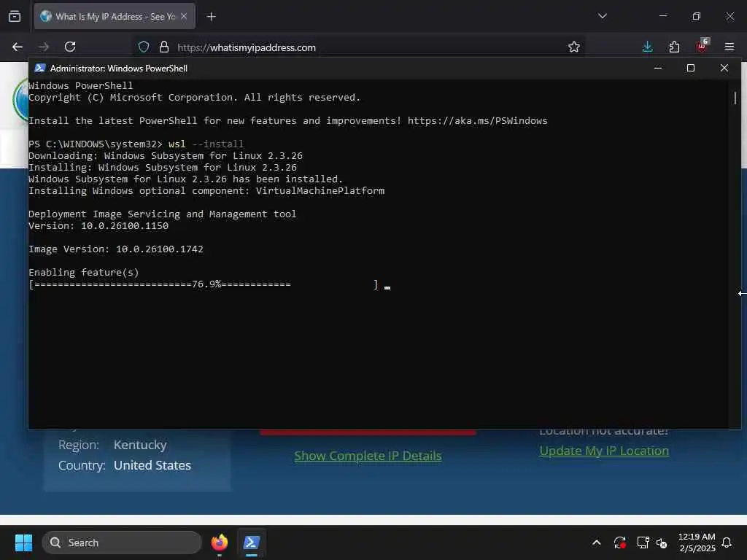Click the Show Complete IP Details link

point(368,456)
